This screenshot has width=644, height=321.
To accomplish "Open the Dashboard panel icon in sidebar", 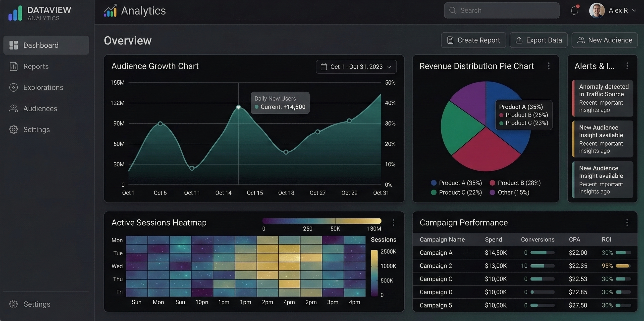I will pyautogui.click(x=13, y=45).
